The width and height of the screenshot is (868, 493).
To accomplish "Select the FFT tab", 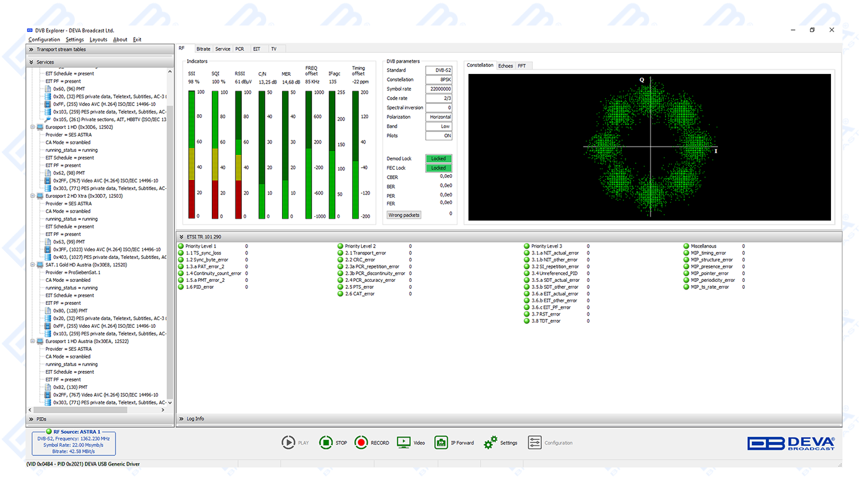I will (x=521, y=66).
